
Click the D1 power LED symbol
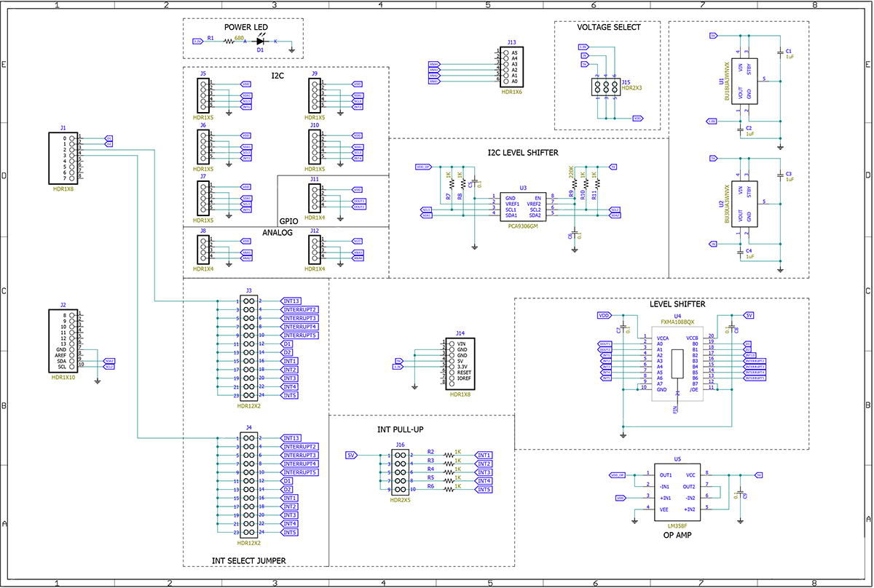pyautogui.click(x=259, y=41)
